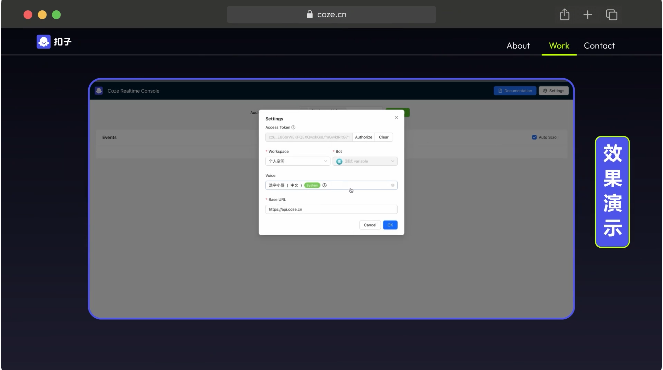Confirm settings with the OK button
The image size is (663, 370).
[390, 225]
